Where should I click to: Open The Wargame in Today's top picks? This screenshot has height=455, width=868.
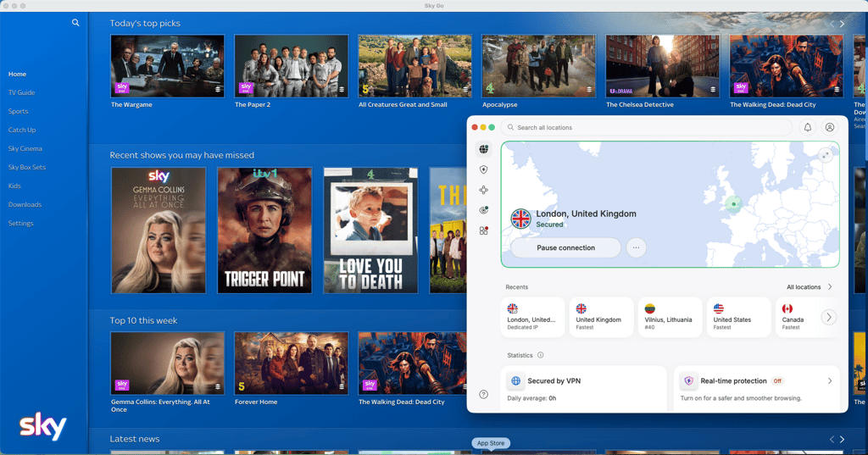167,66
